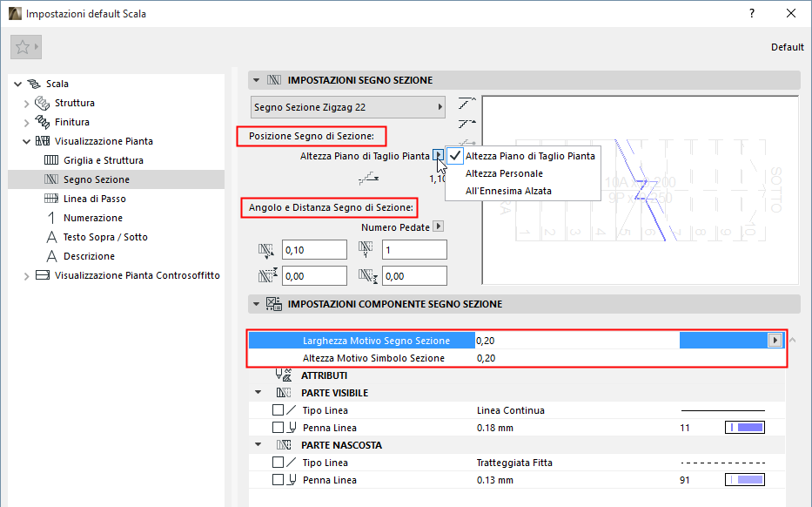Image resolution: width=812 pixels, height=507 pixels.
Task: Click the Attributi pen icon
Action: coord(284,375)
